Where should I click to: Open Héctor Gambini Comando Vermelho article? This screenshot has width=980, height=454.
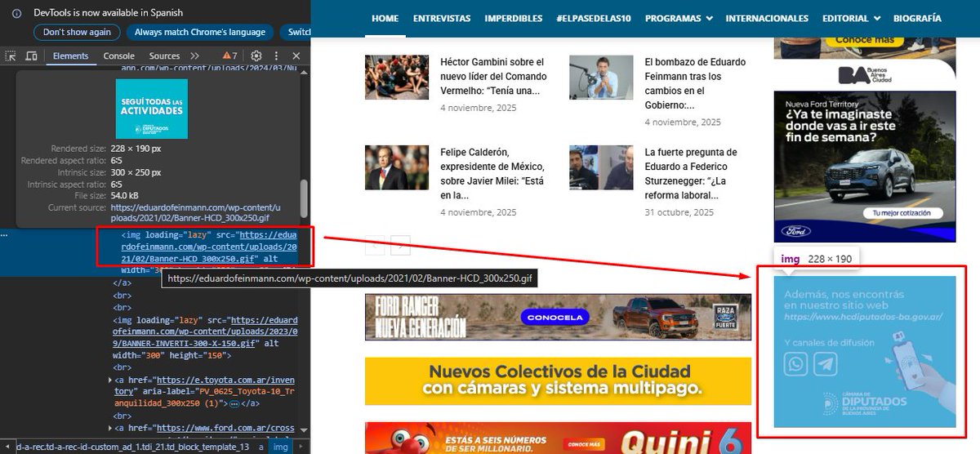(x=493, y=76)
